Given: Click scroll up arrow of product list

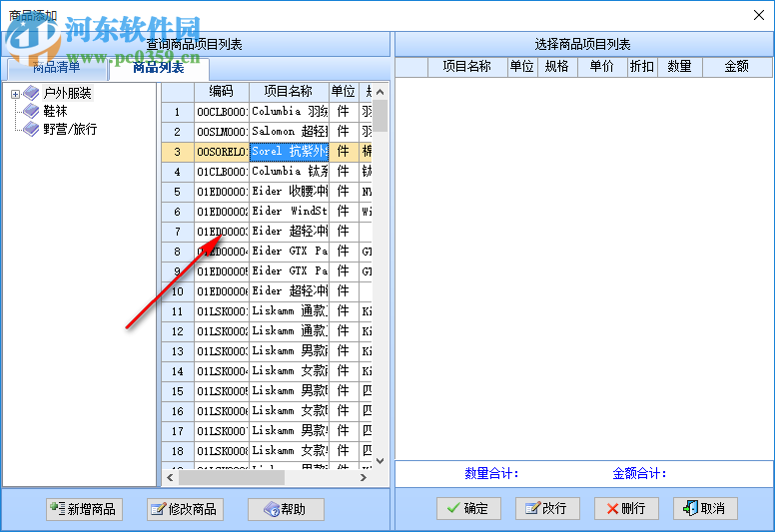Looking at the screenshot, I should [x=381, y=92].
